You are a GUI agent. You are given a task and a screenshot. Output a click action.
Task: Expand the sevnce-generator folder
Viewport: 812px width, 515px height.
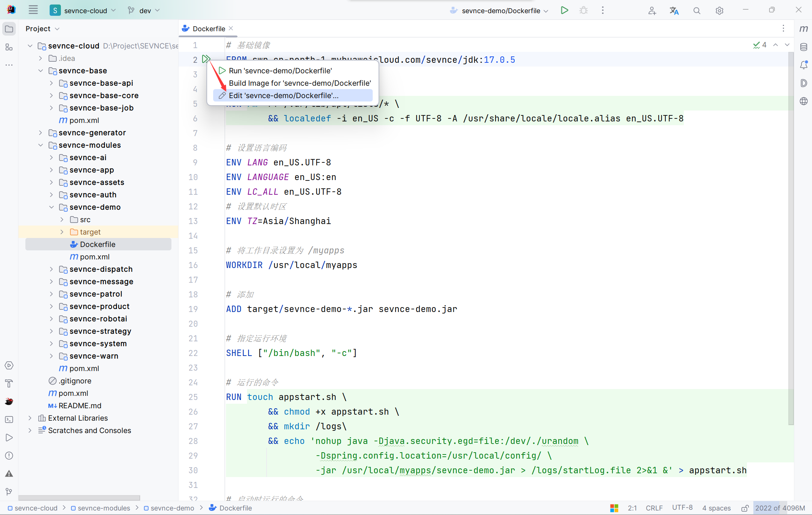point(41,133)
